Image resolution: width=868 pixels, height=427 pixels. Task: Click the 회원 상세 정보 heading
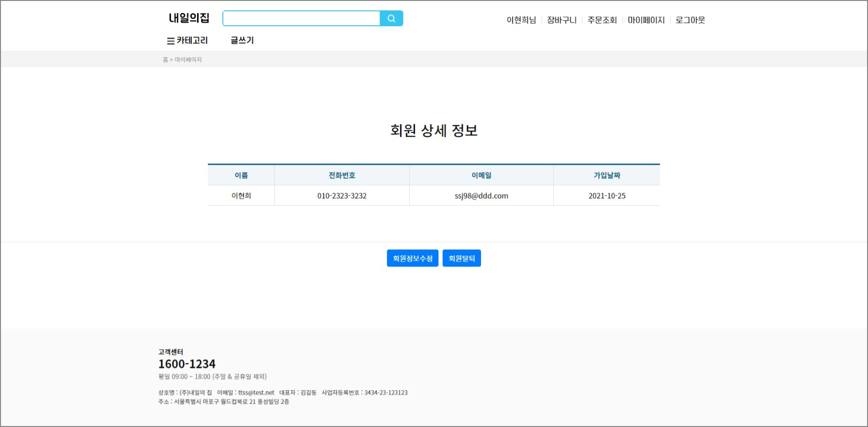coord(434,130)
